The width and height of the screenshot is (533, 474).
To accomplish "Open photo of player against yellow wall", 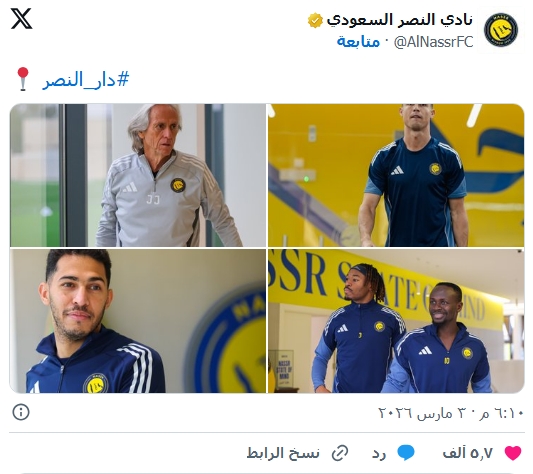I will (396, 175).
